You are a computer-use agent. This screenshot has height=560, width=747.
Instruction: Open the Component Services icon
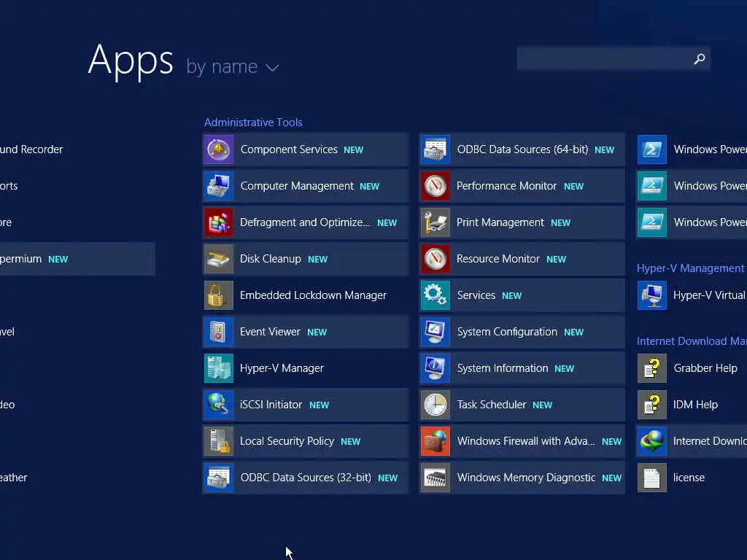219,149
